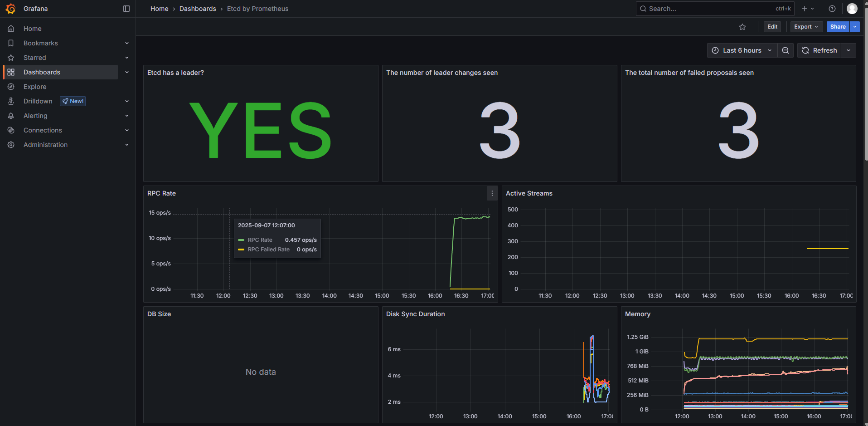Image resolution: width=868 pixels, height=426 pixels.
Task: Expand the Starred section chevron
Action: click(x=127, y=58)
